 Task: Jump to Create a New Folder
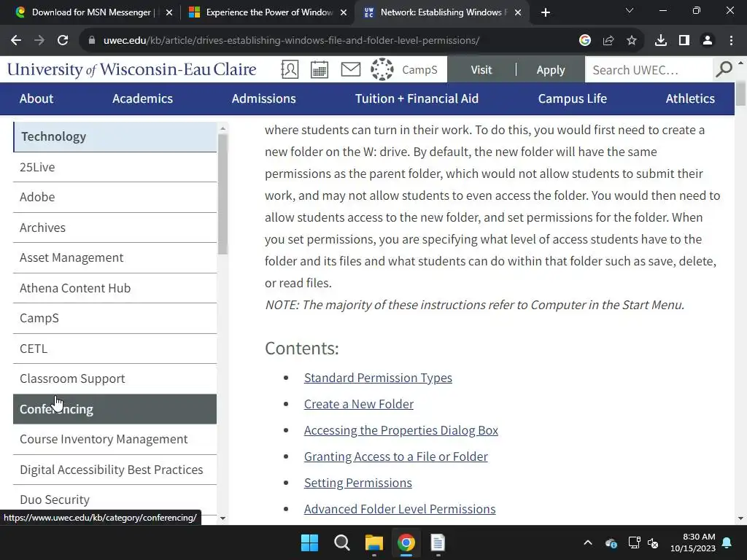coord(359,404)
